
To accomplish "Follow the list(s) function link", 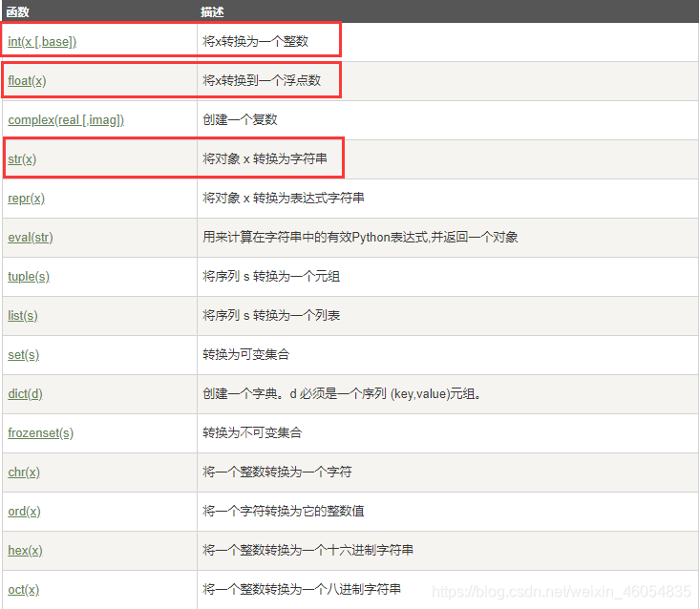I will [23, 316].
